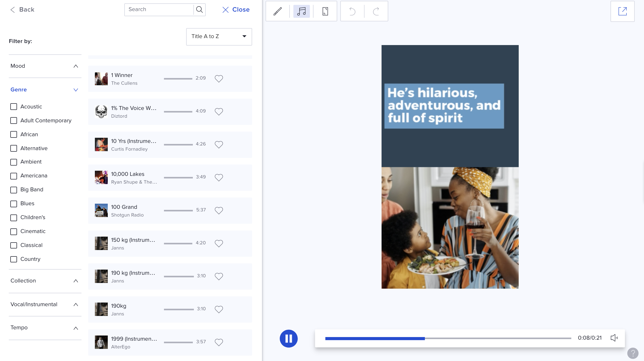644x361 pixels.
Task: Click the Back arrow icon
Action: point(12,10)
